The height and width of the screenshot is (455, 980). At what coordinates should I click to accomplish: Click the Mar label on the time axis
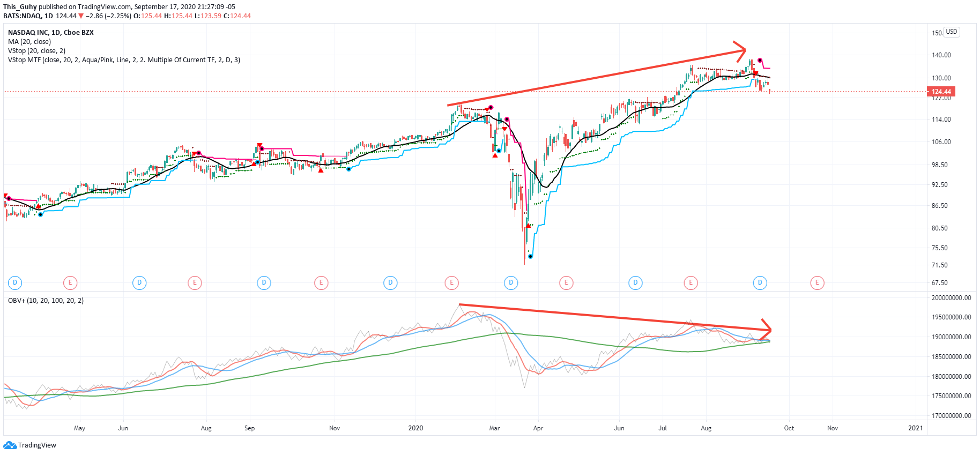494,428
